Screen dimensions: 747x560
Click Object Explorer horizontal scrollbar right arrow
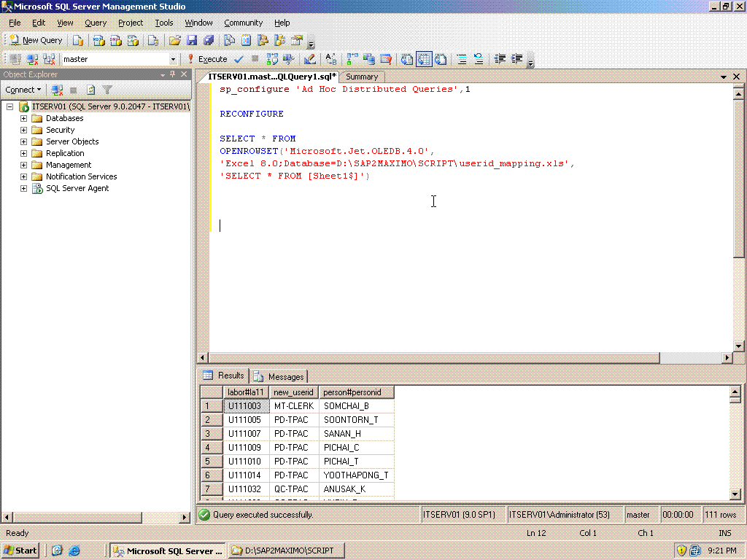[x=185, y=517]
